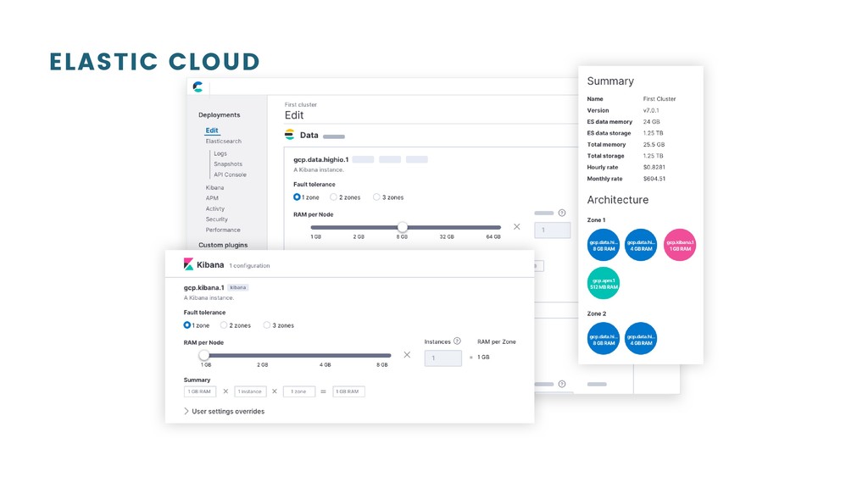Click the First Cluster name in Summary
Image resolution: width=868 pixels, height=488 pixels.
point(659,98)
